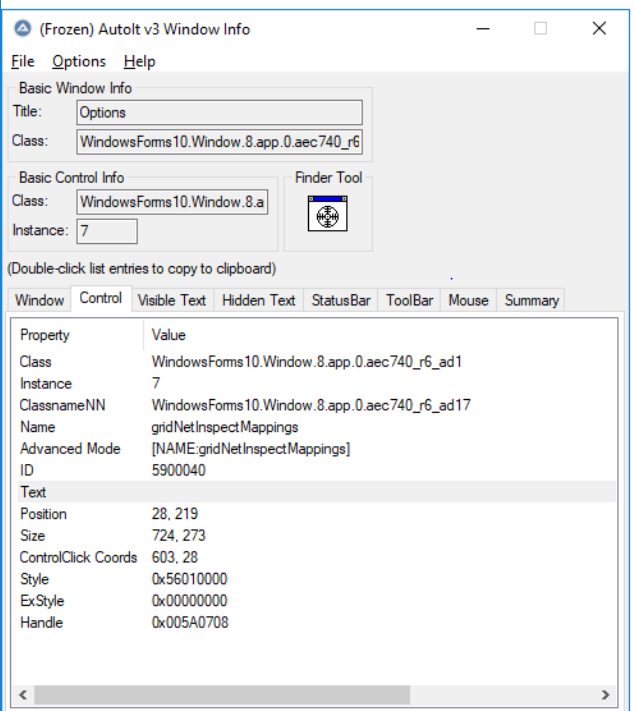The width and height of the screenshot is (634, 711).
Task: Select the Handle row 0x005A0708
Action: pyautogui.click(x=316, y=623)
